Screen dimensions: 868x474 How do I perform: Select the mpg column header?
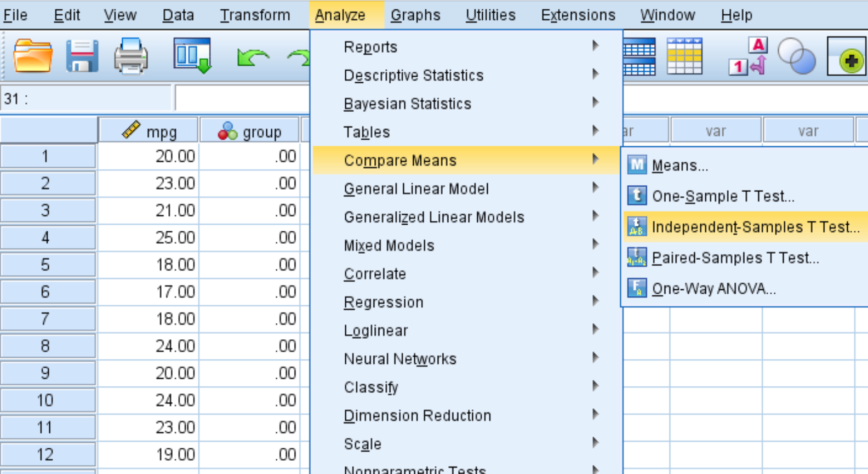point(148,130)
